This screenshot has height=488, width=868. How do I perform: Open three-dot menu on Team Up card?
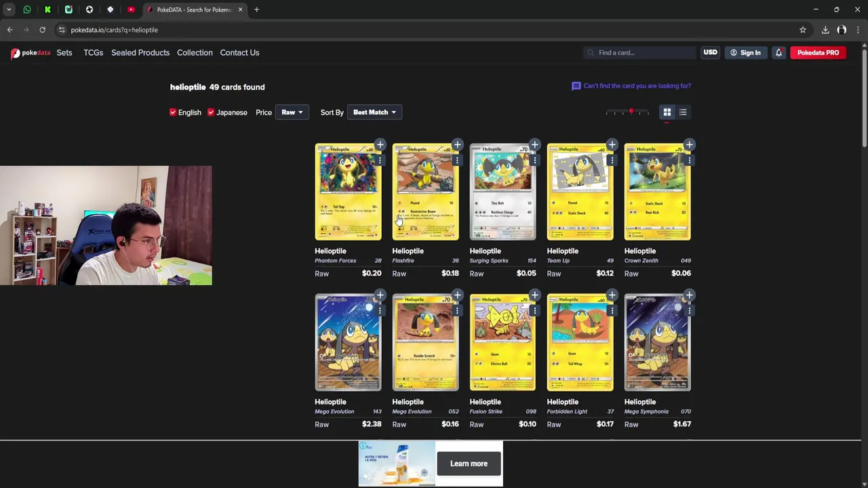click(x=612, y=160)
